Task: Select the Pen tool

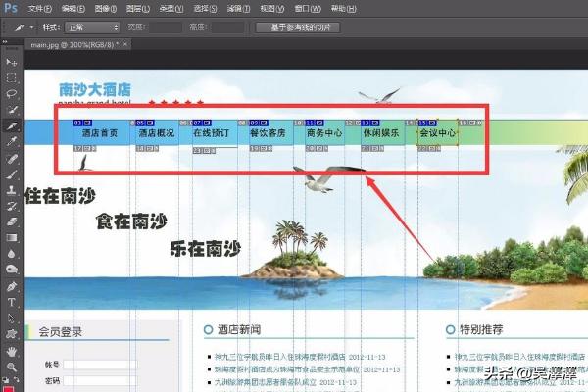Action: coord(12,286)
